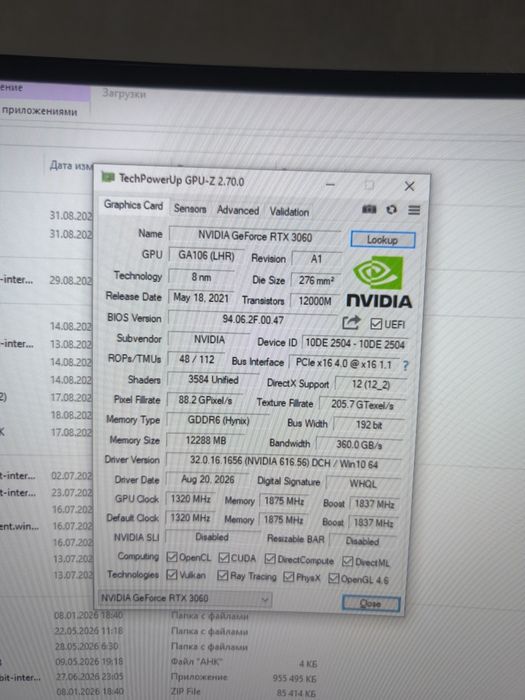
Task: Click the Bus Width field 192 bit
Action: [x=368, y=425]
